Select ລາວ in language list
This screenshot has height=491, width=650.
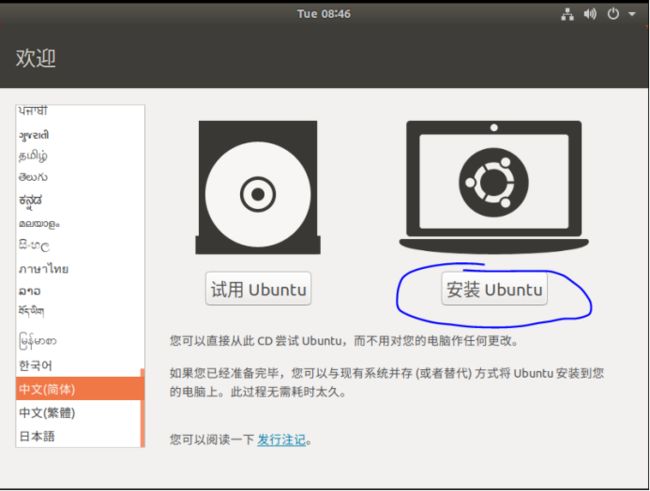[x=78, y=291]
